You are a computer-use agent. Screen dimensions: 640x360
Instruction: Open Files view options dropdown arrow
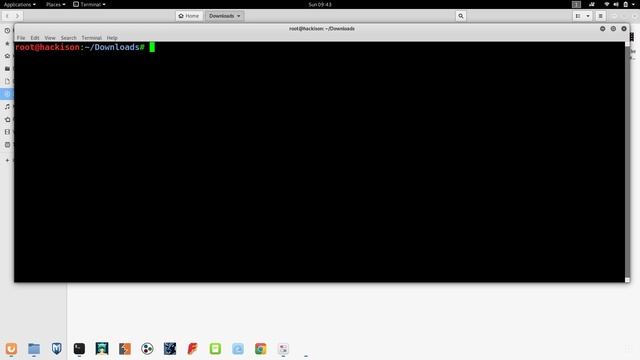(x=588, y=16)
